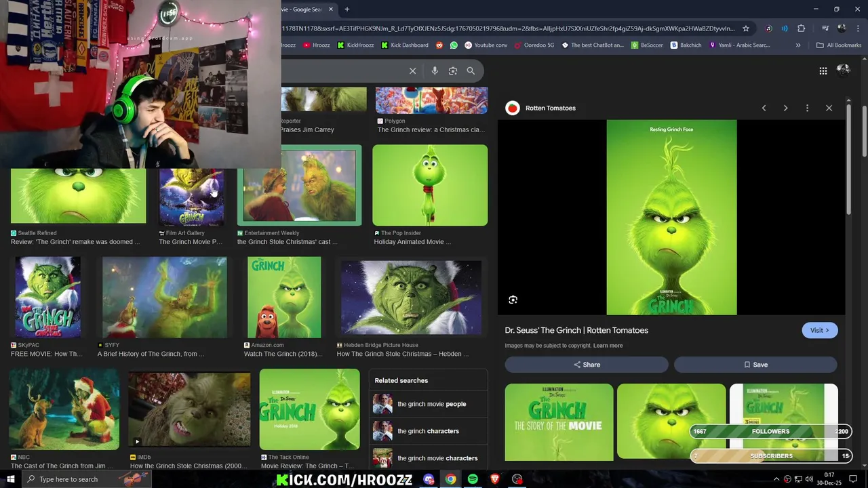Open All Bookmarks folder
Screen dimensions: 868x488
[839, 45]
